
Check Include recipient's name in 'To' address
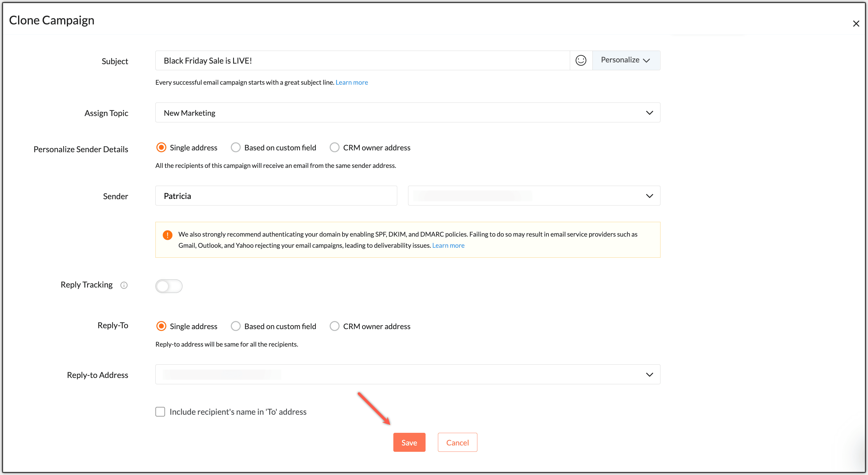[x=161, y=412]
